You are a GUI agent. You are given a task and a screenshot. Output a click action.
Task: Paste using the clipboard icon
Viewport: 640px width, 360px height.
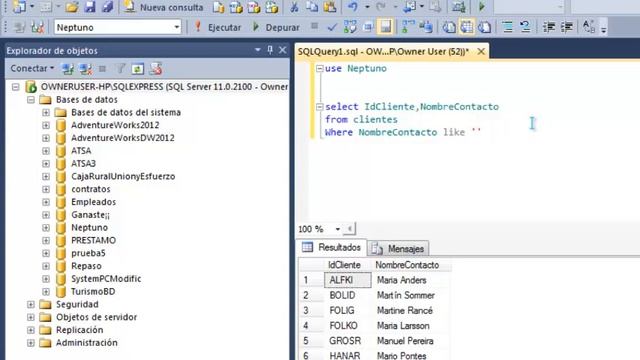pos(329,7)
